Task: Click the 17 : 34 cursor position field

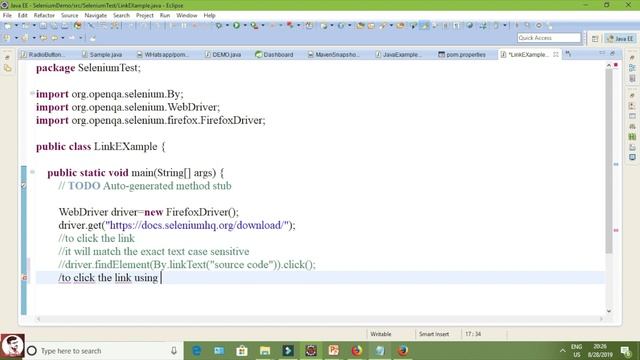Action: 473,334
